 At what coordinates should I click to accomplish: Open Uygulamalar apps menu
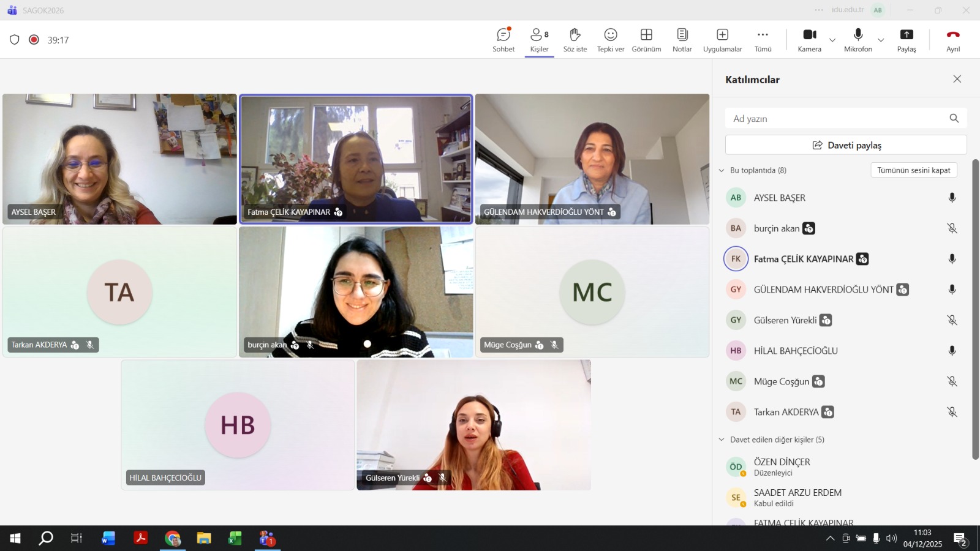click(x=722, y=40)
